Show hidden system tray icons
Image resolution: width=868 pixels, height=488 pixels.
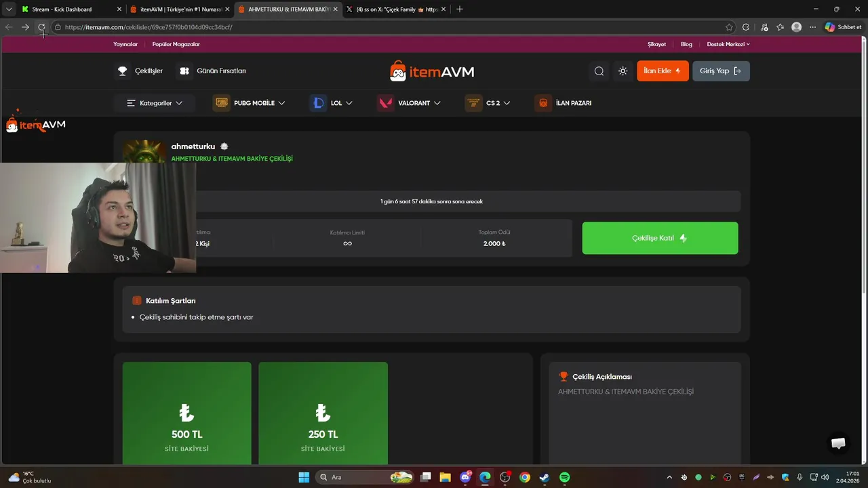[669, 477]
